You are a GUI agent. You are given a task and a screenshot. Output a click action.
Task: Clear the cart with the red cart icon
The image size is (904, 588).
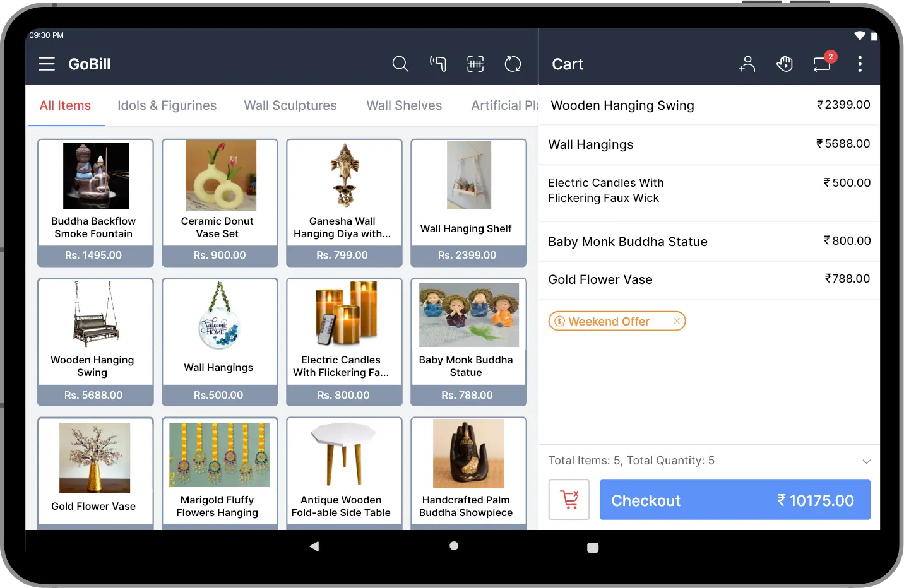click(568, 500)
